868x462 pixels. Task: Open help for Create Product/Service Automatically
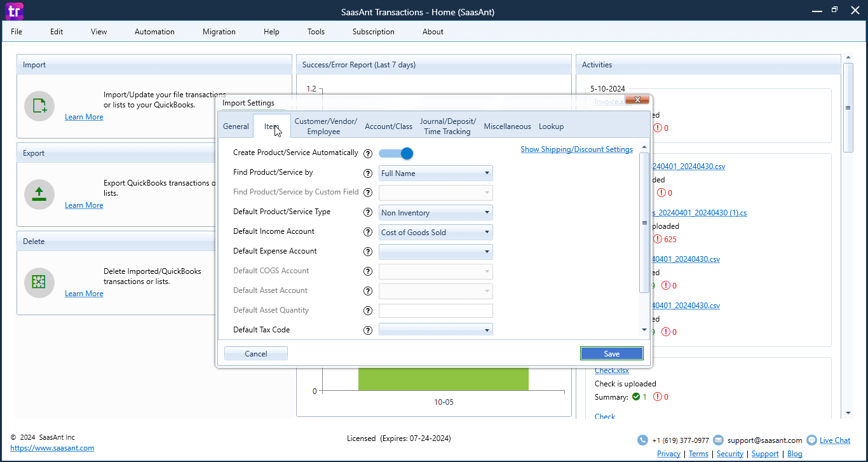[x=367, y=153]
